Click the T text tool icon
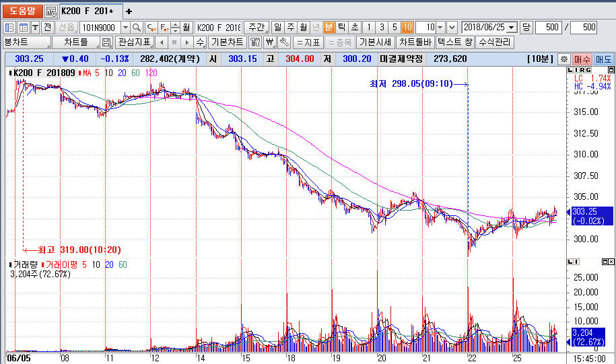This screenshot has width=616, height=364. (34, 28)
